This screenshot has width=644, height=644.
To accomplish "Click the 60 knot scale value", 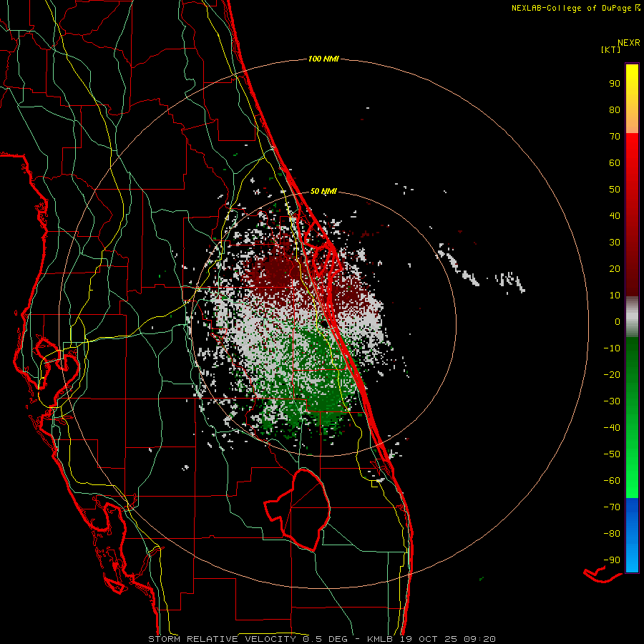I will point(615,163).
